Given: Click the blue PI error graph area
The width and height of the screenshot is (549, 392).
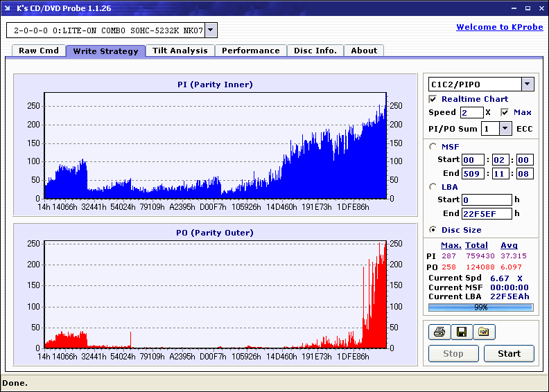Looking at the screenshot, I should click(x=216, y=145).
